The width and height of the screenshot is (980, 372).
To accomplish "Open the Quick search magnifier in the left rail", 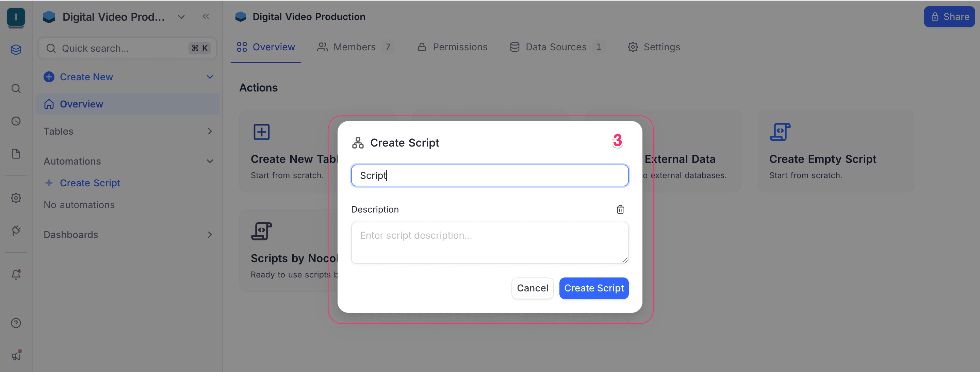I will click(16, 88).
